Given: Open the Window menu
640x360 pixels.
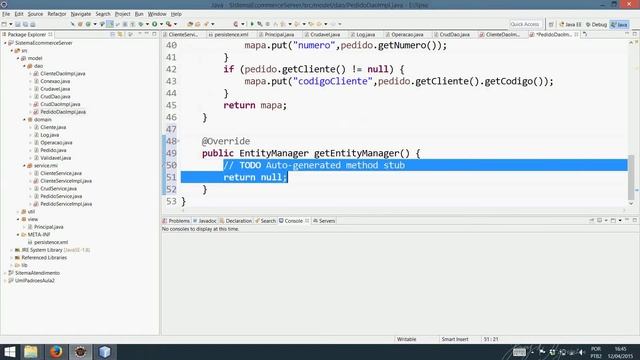Looking at the screenshot, I should (157, 14).
